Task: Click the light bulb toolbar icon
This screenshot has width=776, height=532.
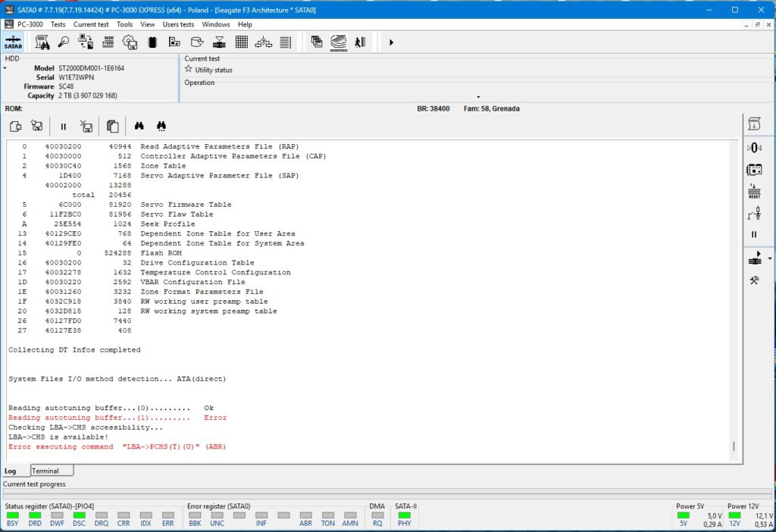Action: click(64, 42)
